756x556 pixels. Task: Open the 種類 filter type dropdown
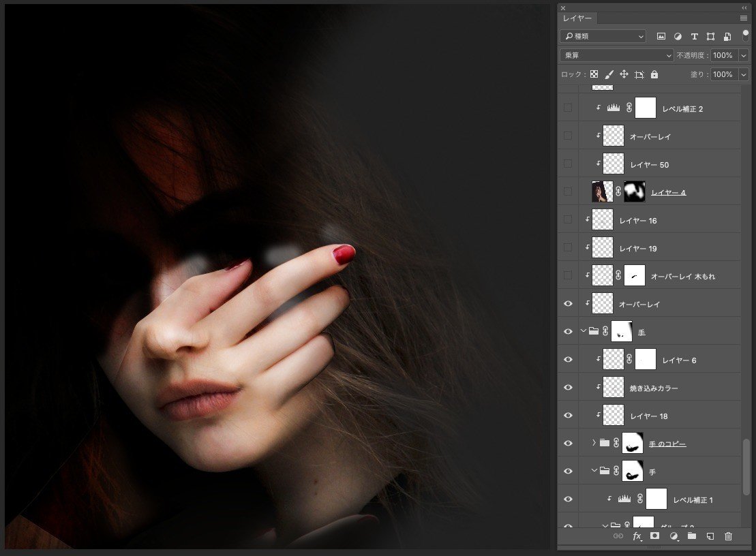pos(603,36)
